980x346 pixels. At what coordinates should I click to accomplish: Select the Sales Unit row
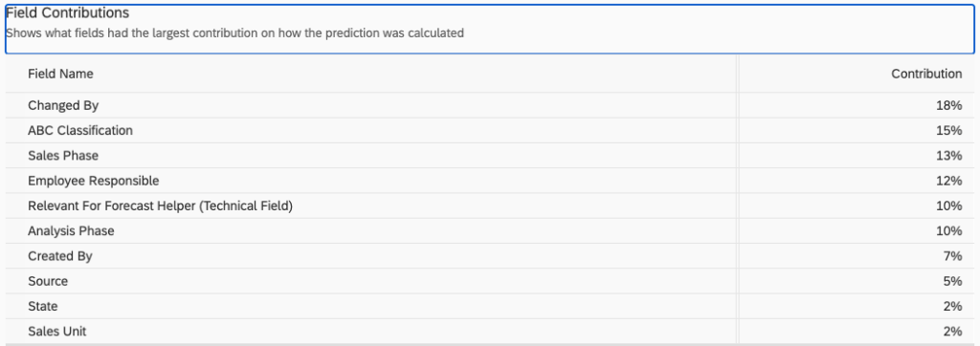[x=490, y=331]
